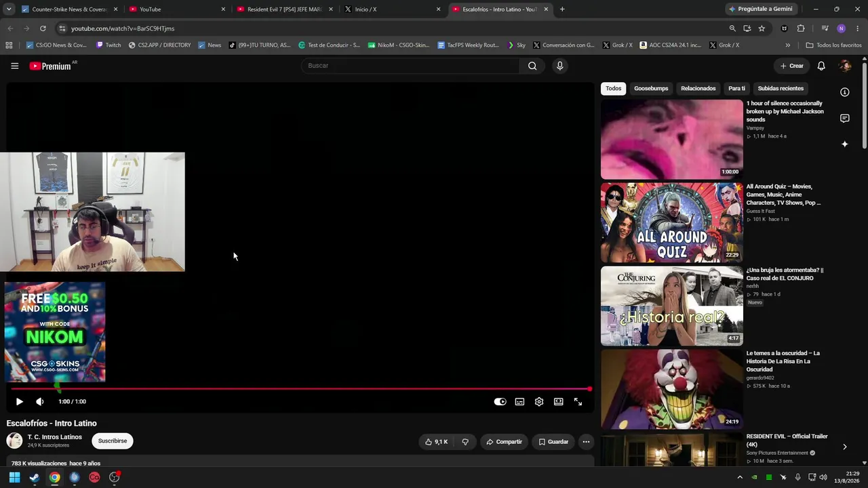Turn on subtitles in the player
The height and width of the screenshot is (488, 868).
point(519,402)
